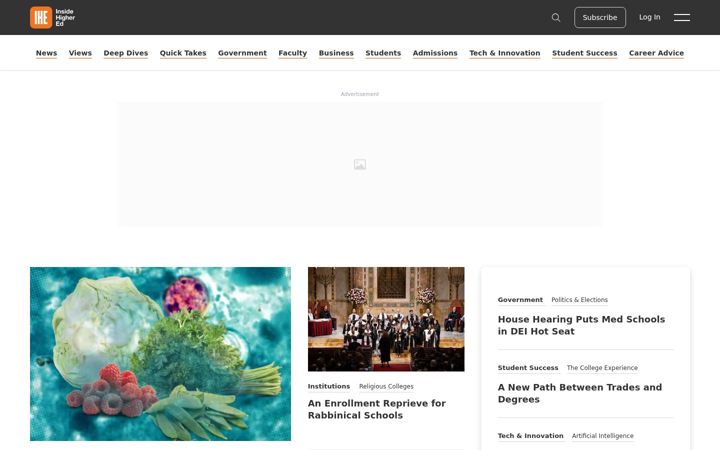Open the hamburger menu icon
The height and width of the screenshot is (450, 720).
(681, 17)
